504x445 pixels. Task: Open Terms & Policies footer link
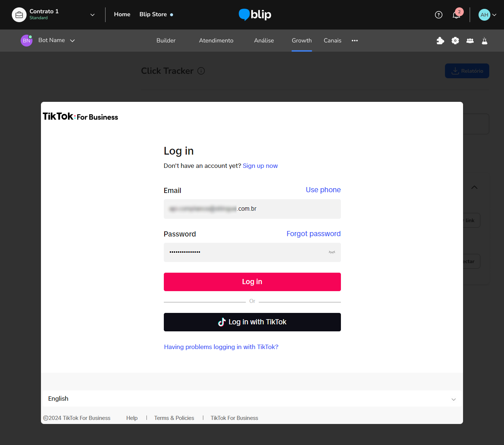[x=174, y=418]
